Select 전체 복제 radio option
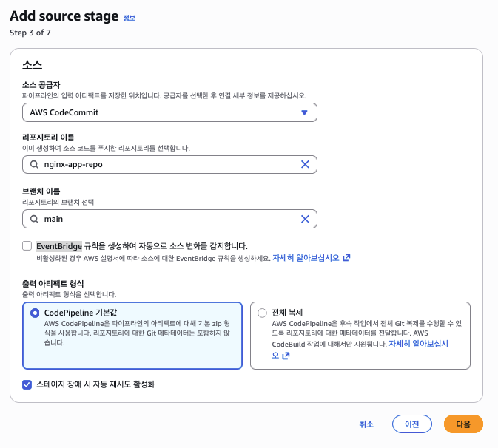The width and height of the screenshot is (498, 448). [x=262, y=313]
